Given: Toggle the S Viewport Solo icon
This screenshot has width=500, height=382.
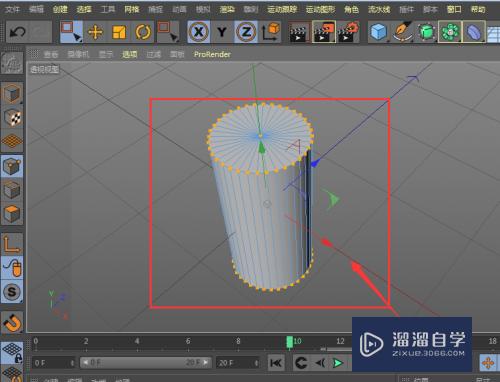Looking at the screenshot, I should coord(12,292).
